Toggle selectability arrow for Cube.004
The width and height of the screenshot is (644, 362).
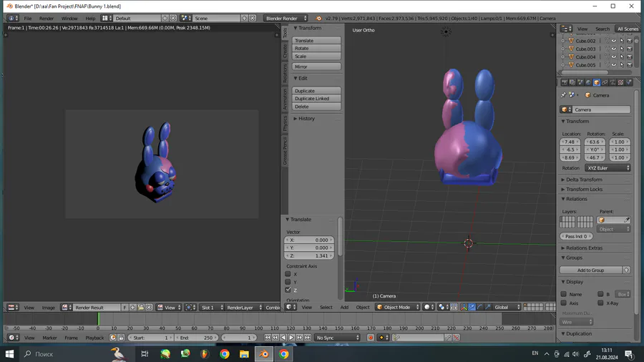[621, 57]
